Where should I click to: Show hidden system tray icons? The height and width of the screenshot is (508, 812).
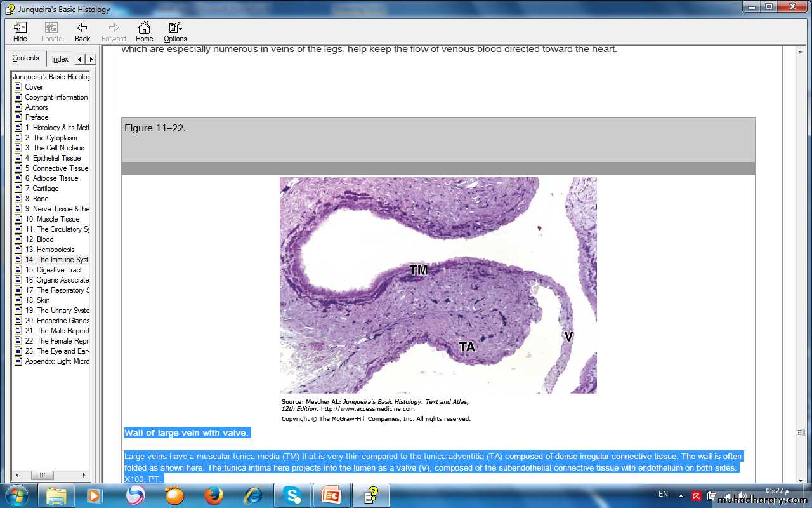point(681,495)
